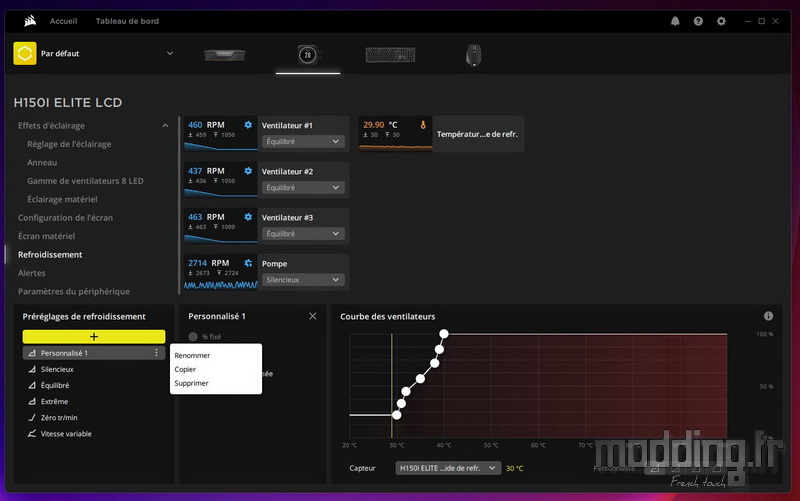Click the H150I ELITE LCD device title

68,103
